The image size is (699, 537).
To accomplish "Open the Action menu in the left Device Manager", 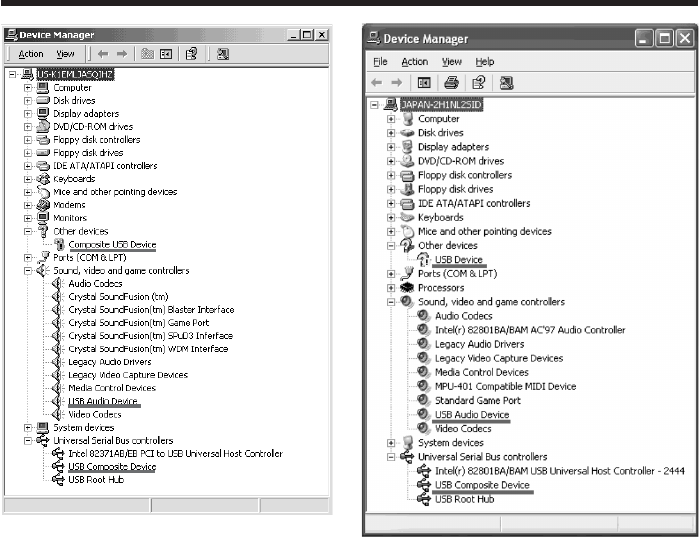I will point(31,54).
